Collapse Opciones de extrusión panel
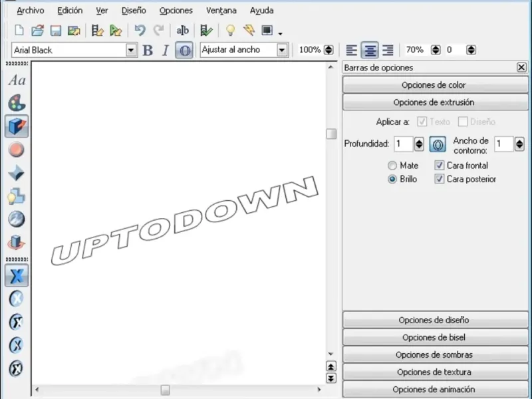 coord(436,102)
